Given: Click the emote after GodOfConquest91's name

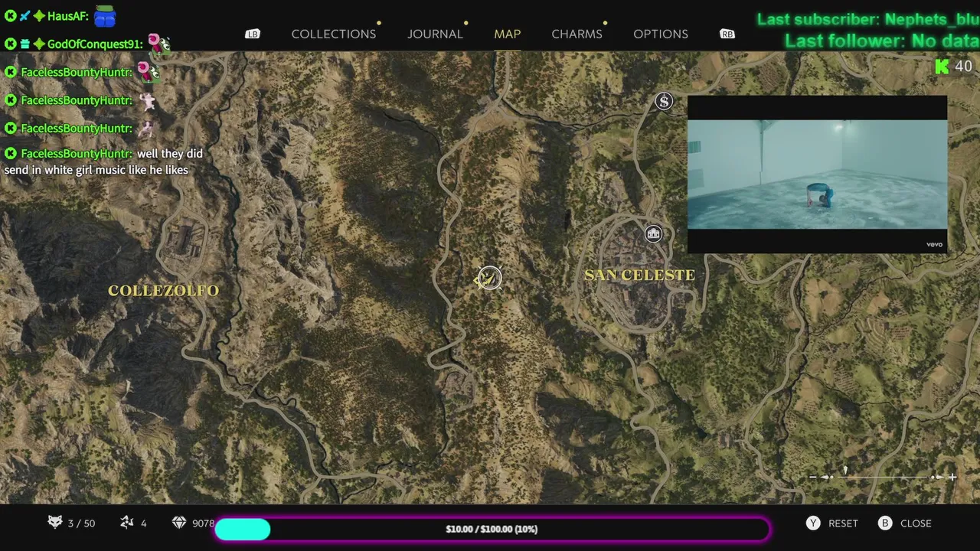Looking at the screenshot, I should 158,44.
